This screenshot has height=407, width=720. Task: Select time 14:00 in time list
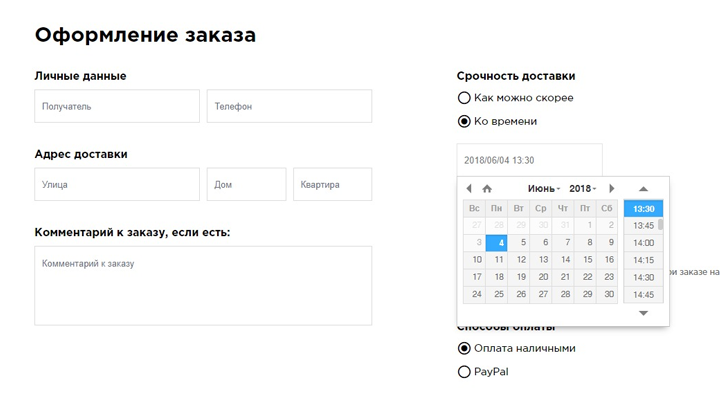click(643, 243)
